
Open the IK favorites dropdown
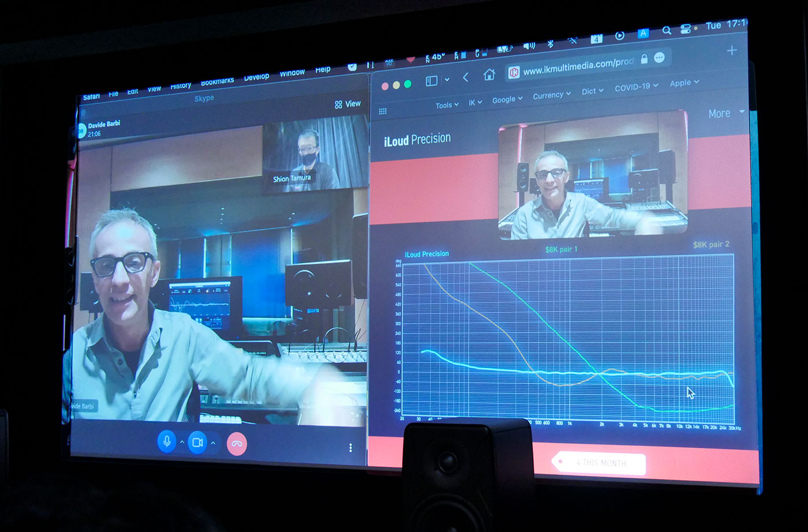pyautogui.click(x=475, y=103)
